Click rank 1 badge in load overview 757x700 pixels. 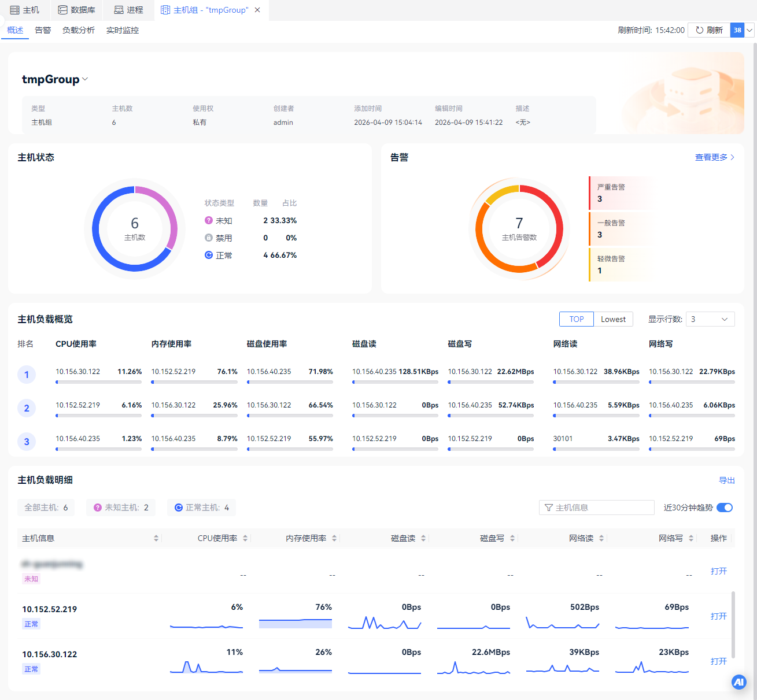pos(27,375)
